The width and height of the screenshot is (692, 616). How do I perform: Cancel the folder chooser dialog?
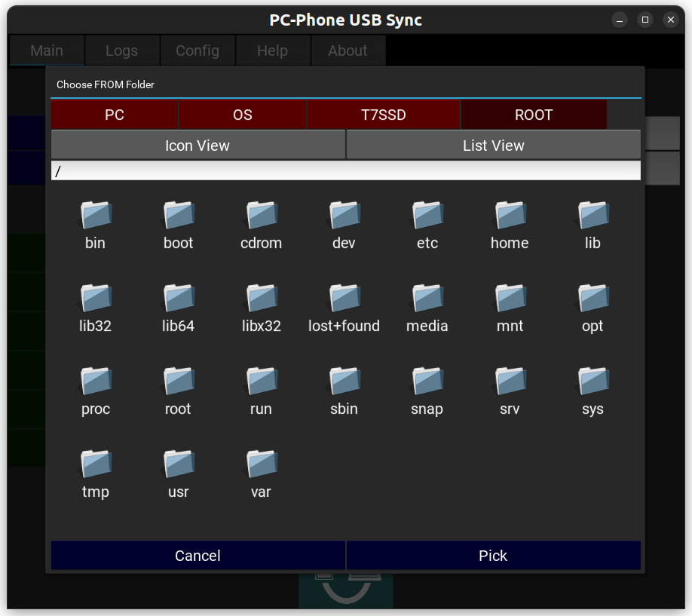click(197, 556)
